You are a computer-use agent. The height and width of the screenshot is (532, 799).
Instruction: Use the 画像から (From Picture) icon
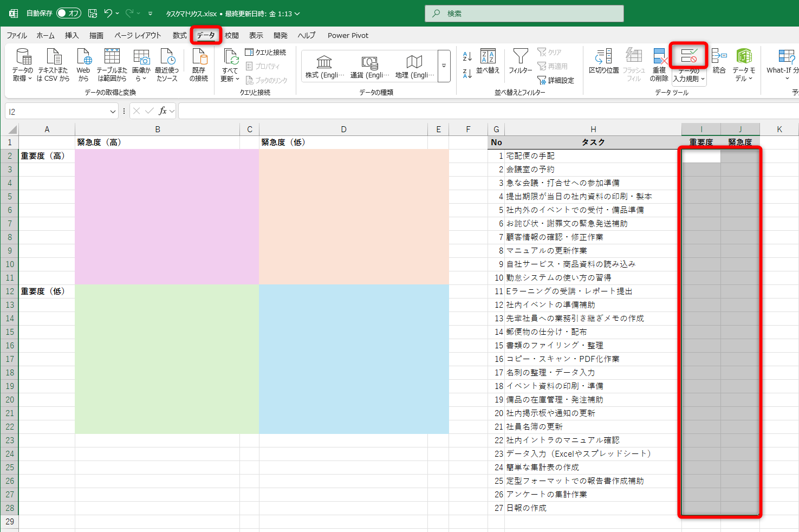click(141, 65)
